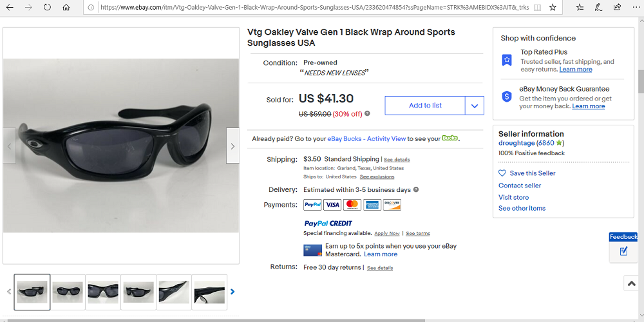Click the Add to list button
This screenshot has height=322, width=644.
[425, 106]
